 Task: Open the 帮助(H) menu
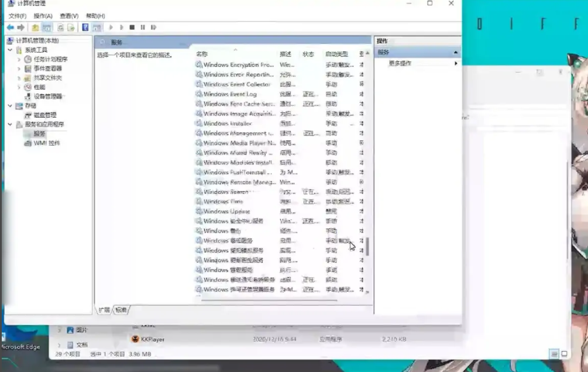pos(95,16)
